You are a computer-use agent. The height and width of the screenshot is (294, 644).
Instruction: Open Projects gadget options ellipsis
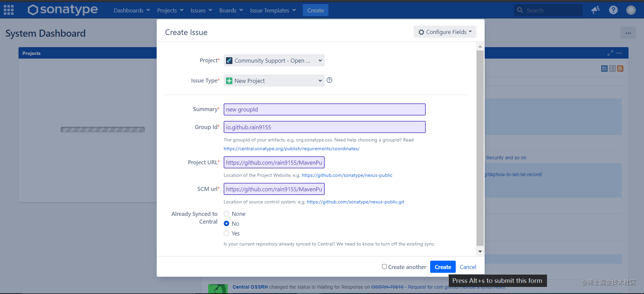(x=619, y=53)
